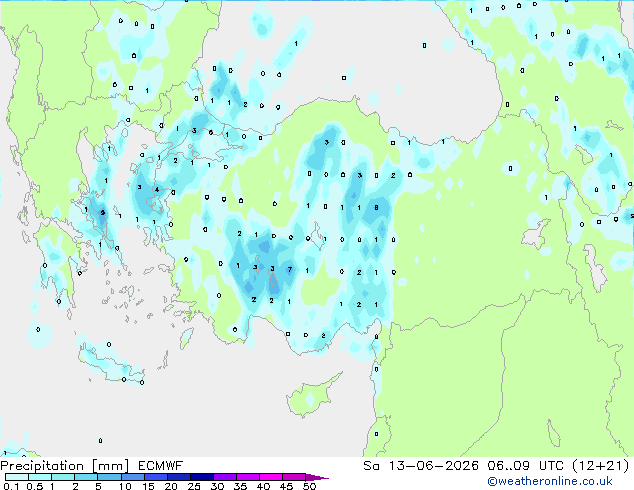This screenshot has width=634, height=490.
Task: Click the 'Sa 13-06-2026' date text
Action: (421, 466)
